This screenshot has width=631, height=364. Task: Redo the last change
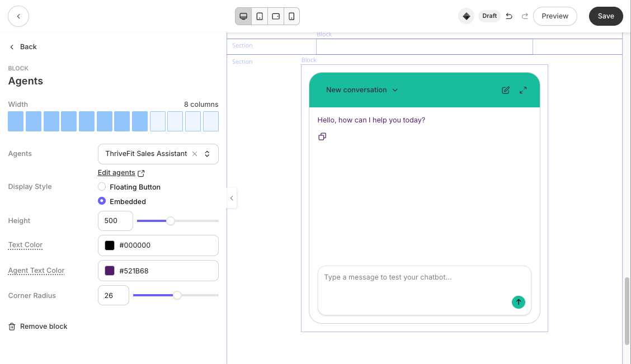click(525, 16)
